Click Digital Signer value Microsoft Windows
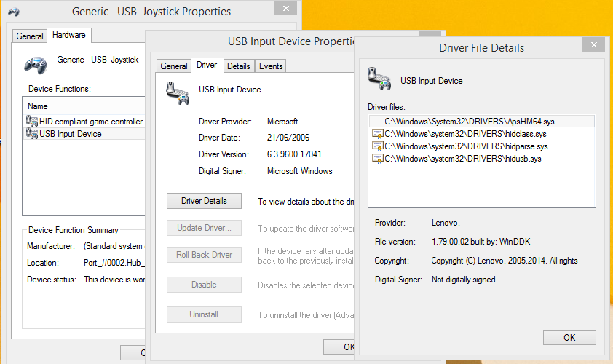The image size is (613, 364). point(299,171)
